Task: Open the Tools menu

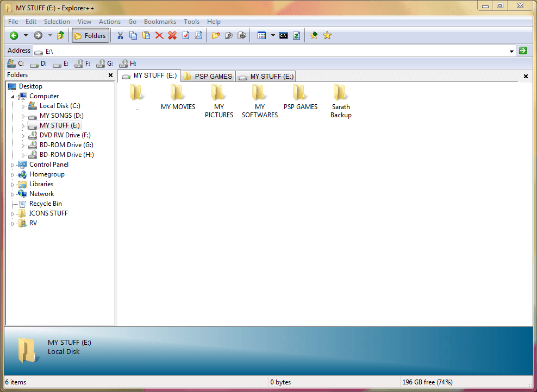Action: [x=191, y=22]
